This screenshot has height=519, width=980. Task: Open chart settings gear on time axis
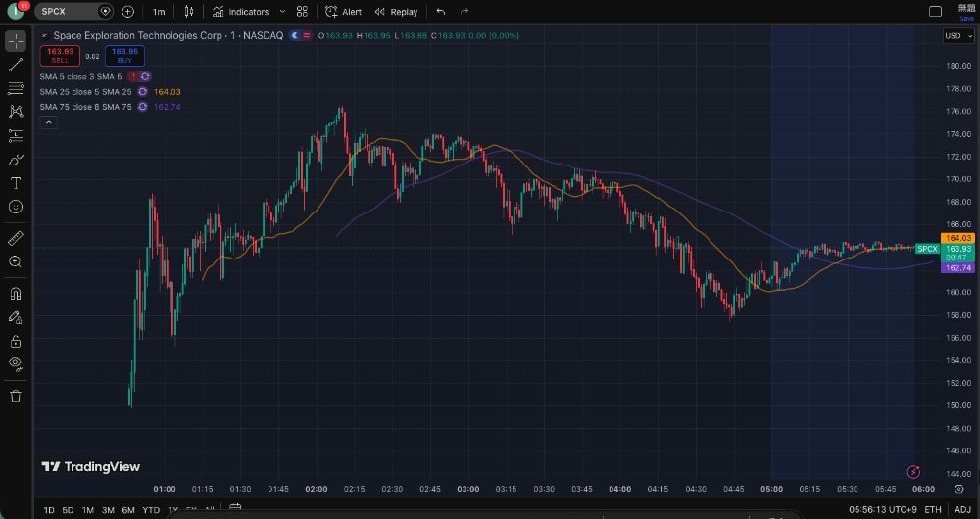(x=959, y=489)
